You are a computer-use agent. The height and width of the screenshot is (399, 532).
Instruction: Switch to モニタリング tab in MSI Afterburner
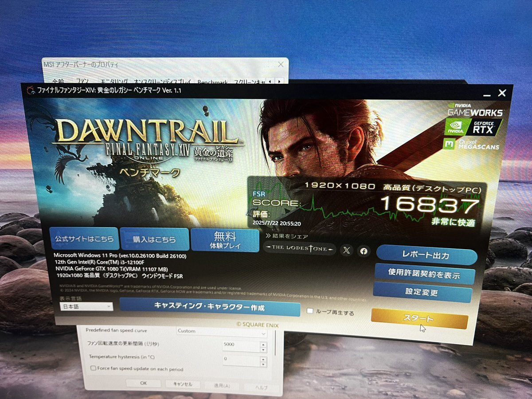114,82
